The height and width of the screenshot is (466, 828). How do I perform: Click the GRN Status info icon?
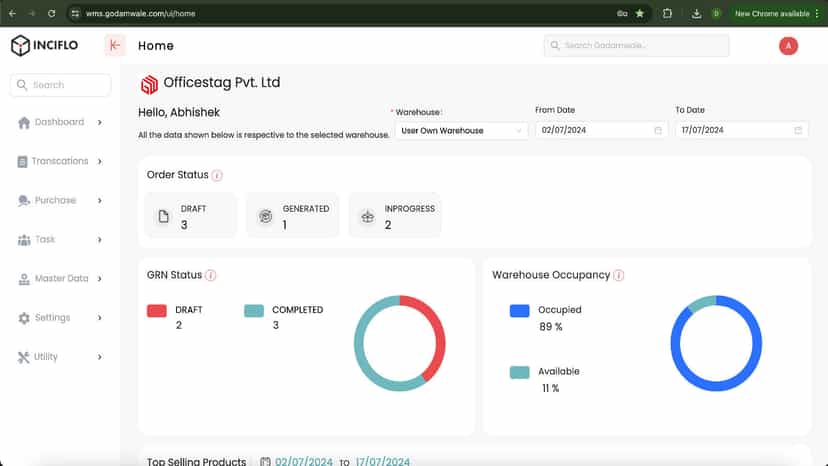[x=211, y=275]
